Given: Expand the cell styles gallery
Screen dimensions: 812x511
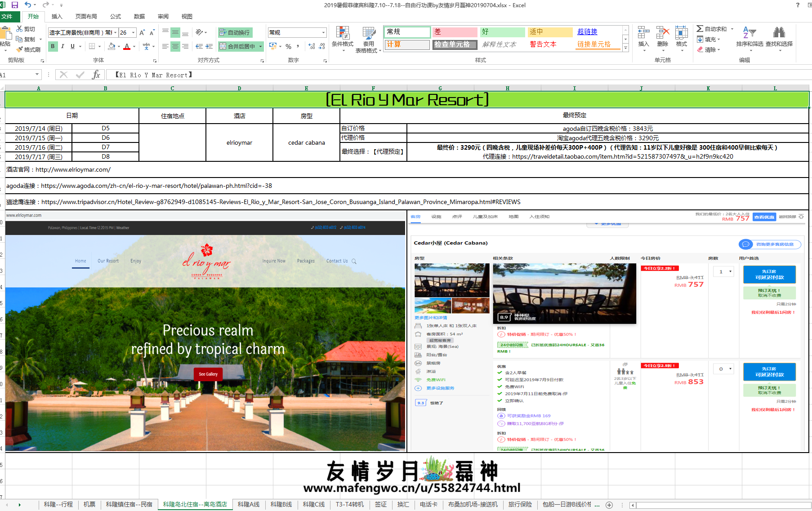Looking at the screenshot, I should coord(625,48).
